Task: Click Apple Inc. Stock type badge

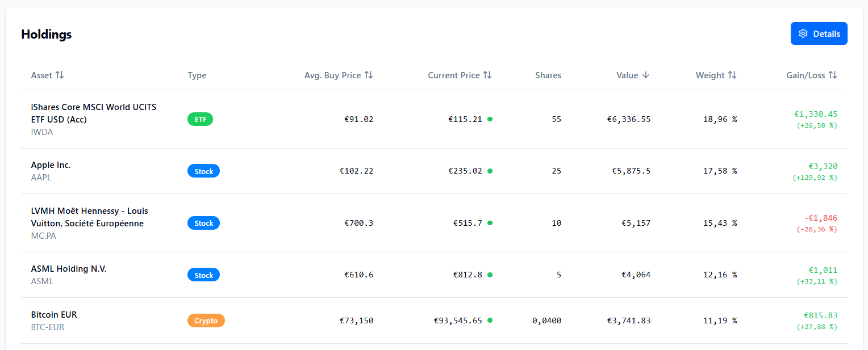Action: click(203, 171)
